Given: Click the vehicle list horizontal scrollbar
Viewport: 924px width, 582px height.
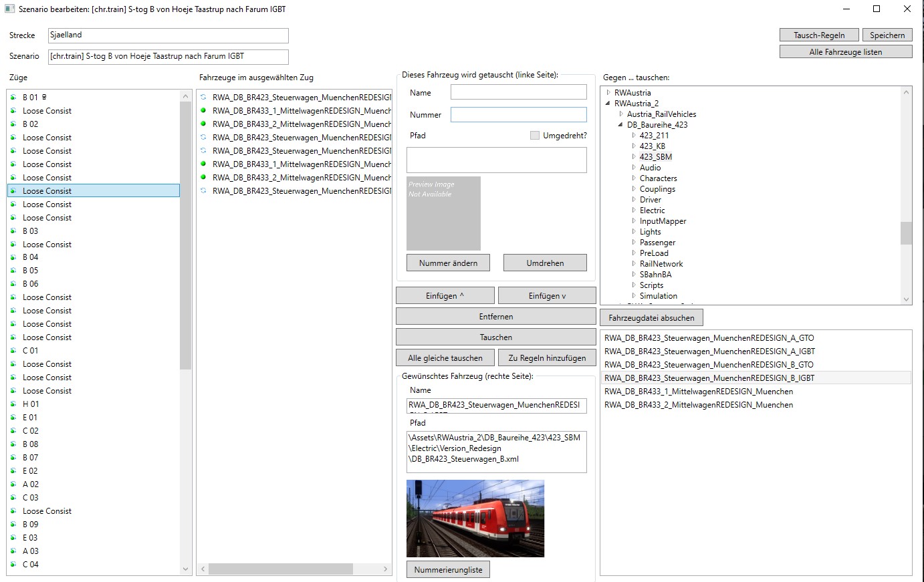Looking at the screenshot, I should 294,569.
